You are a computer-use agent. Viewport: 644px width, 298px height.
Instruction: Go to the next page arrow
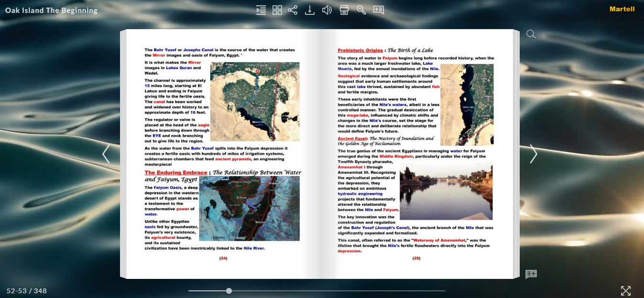pos(534,154)
